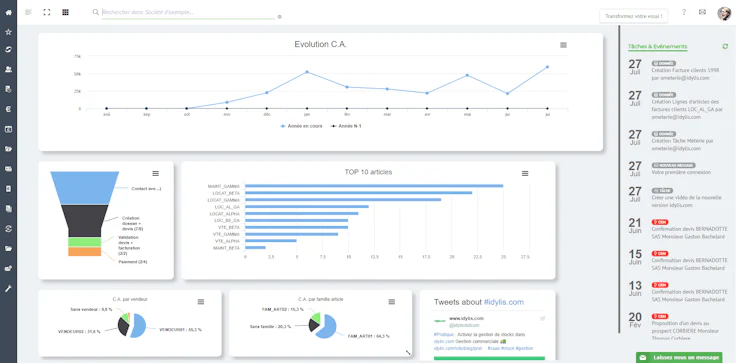Open the apps grid icon
736x363 pixels.
(65, 12)
